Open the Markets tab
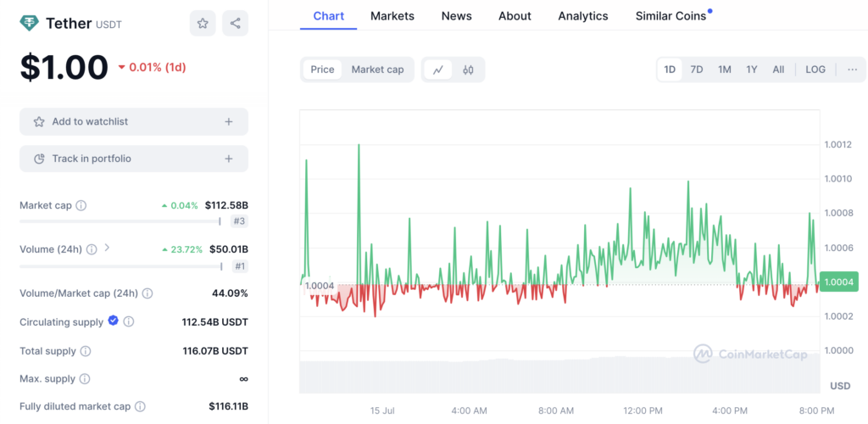This screenshot has height=424, width=868. 392,16
